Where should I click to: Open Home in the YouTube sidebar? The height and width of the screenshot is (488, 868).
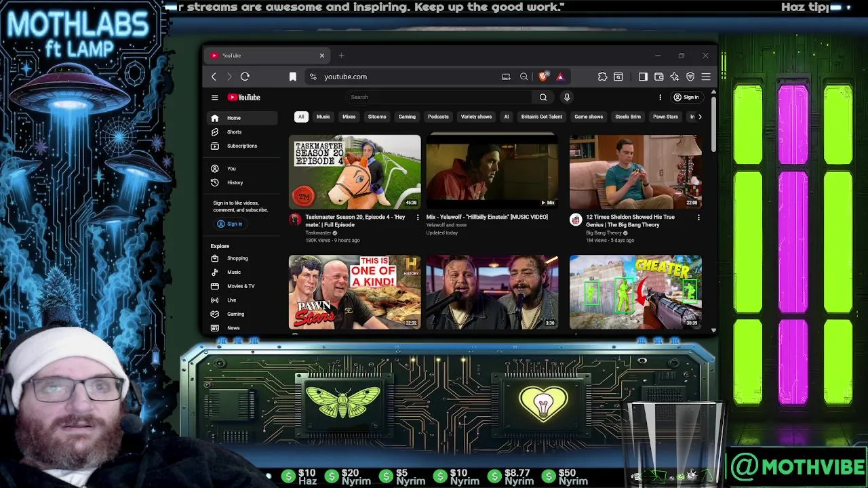(242, 118)
